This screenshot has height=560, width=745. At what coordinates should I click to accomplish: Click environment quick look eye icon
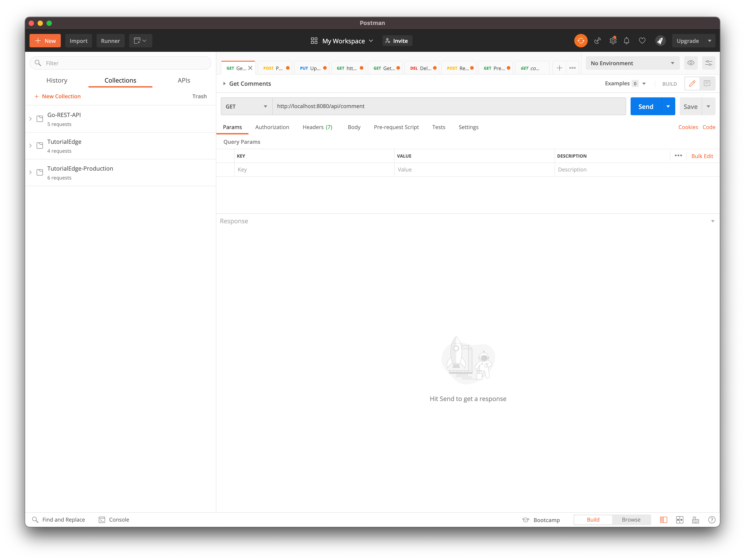tap(691, 63)
